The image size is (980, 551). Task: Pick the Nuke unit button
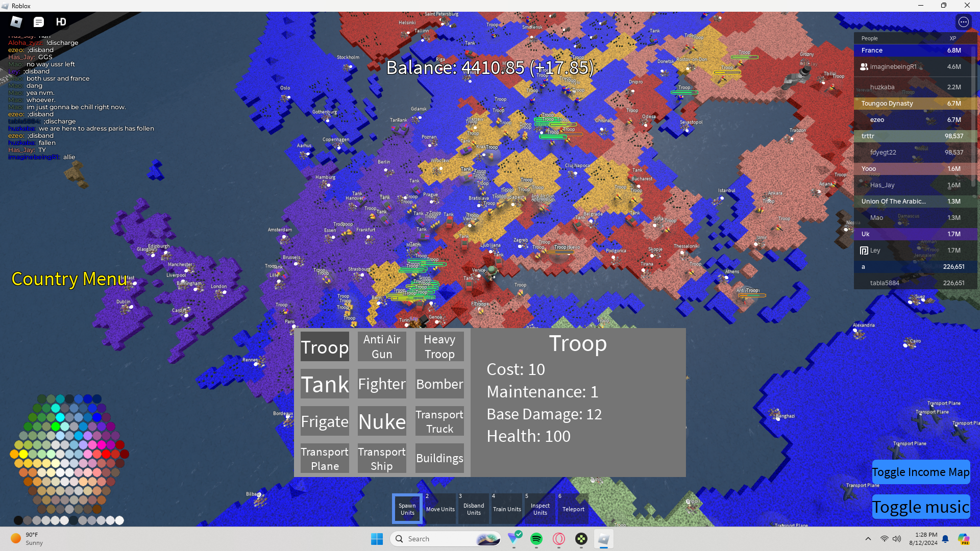coord(382,421)
